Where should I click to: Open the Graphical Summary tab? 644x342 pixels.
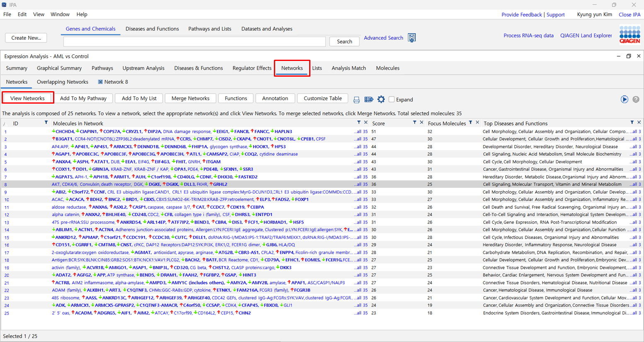point(59,68)
